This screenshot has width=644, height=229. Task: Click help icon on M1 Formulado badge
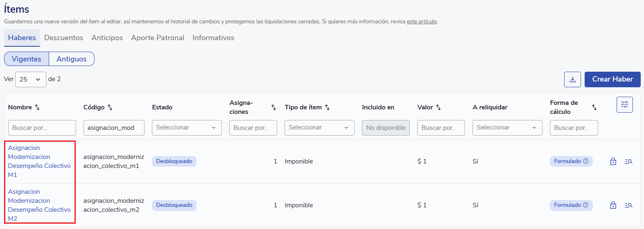pyautogui.click(x=585, y=161)
